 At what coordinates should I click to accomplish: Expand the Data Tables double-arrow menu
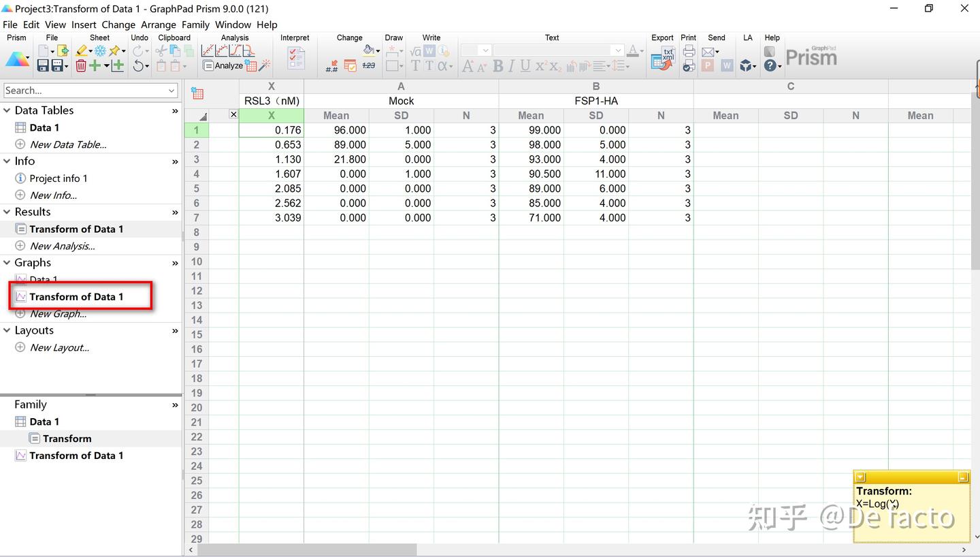175,111
